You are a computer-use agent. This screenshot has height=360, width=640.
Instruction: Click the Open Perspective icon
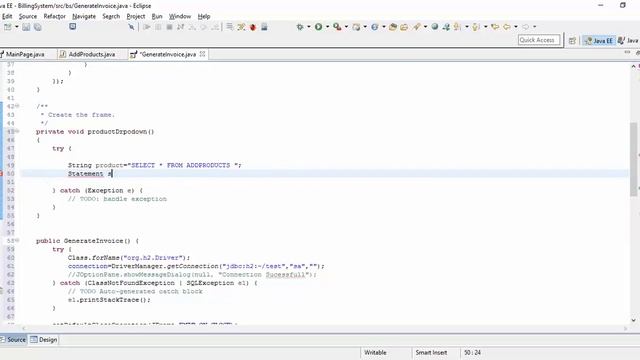tap(572, 40)
